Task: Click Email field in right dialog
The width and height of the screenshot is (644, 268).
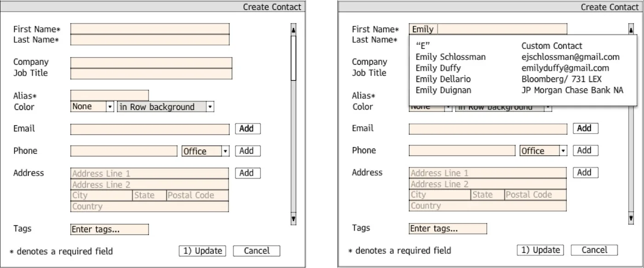Action: (x=488, y=129)
